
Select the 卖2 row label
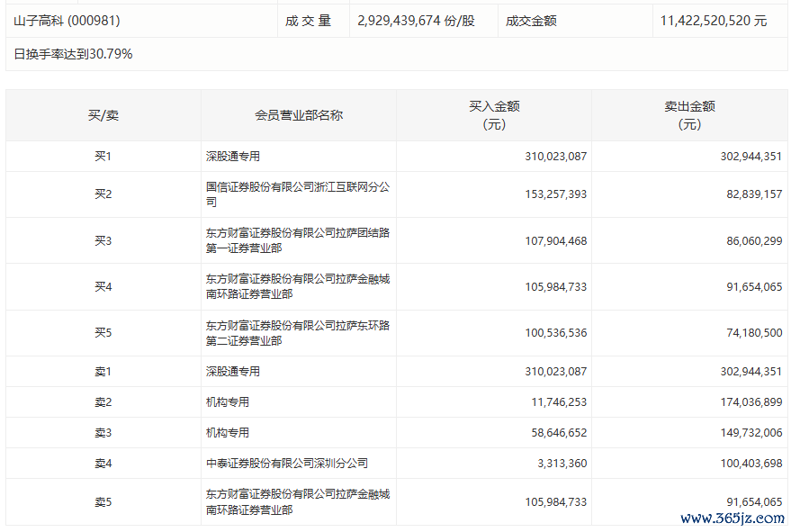point(103,402)
